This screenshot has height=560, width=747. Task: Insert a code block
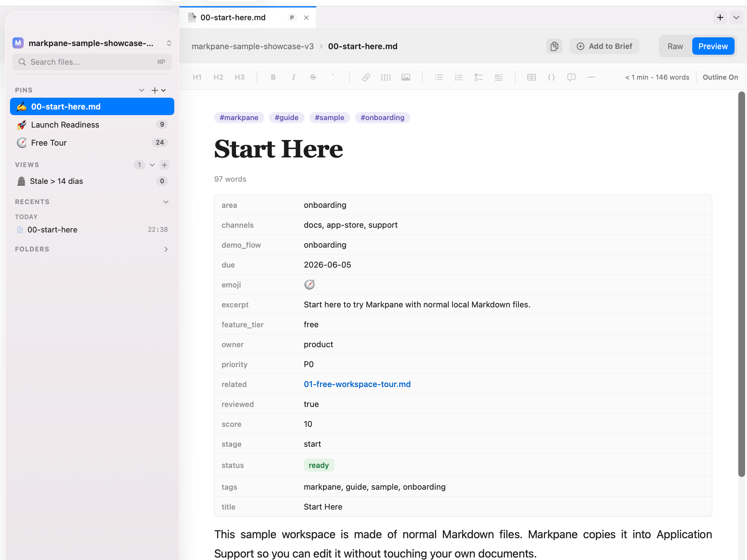click(x=551, y=77)
